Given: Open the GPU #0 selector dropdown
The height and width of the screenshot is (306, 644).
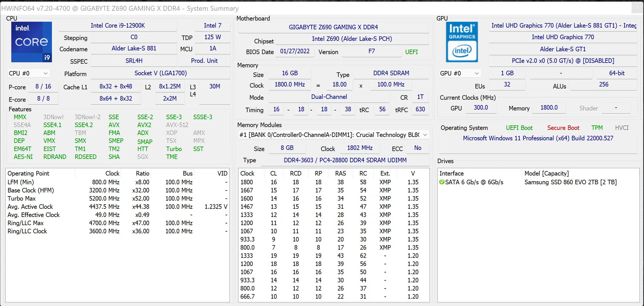Looking at the screenshot, I should (459, 73).
